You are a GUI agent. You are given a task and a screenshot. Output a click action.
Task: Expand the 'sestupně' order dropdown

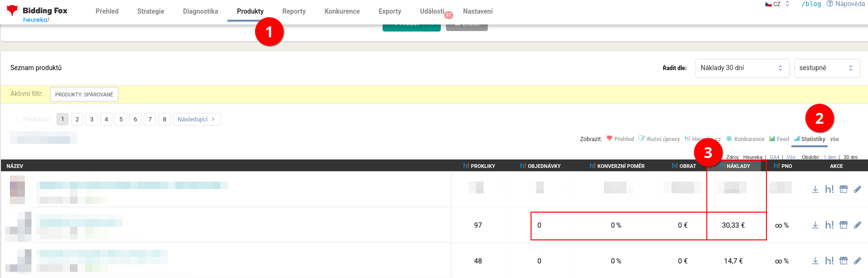pos(826,68)
